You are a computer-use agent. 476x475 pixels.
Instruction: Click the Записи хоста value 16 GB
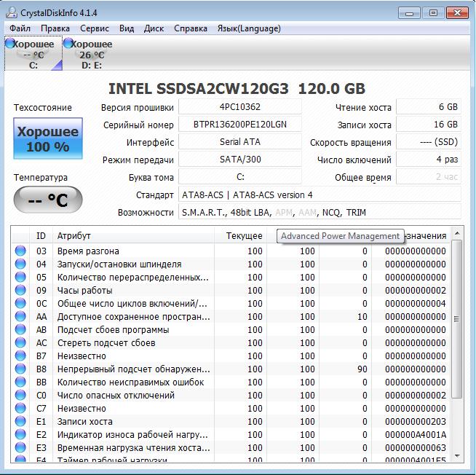pos(429,125)
